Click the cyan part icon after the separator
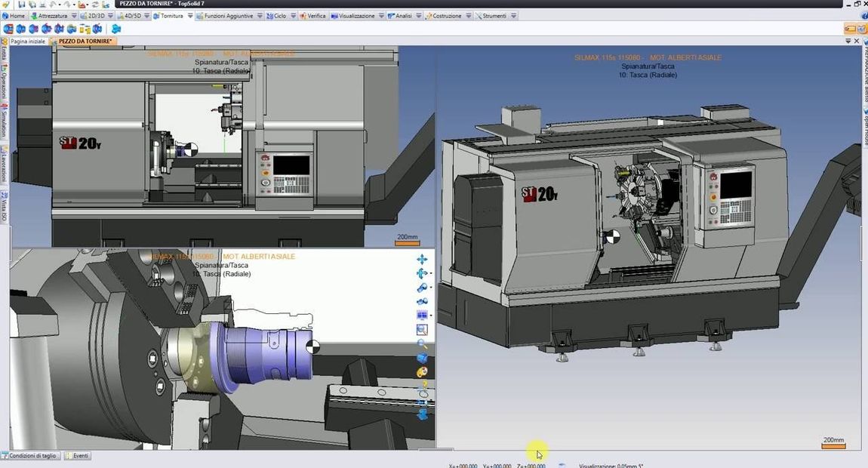This screenshot has height=468, width=868. (x=116, y=29)
